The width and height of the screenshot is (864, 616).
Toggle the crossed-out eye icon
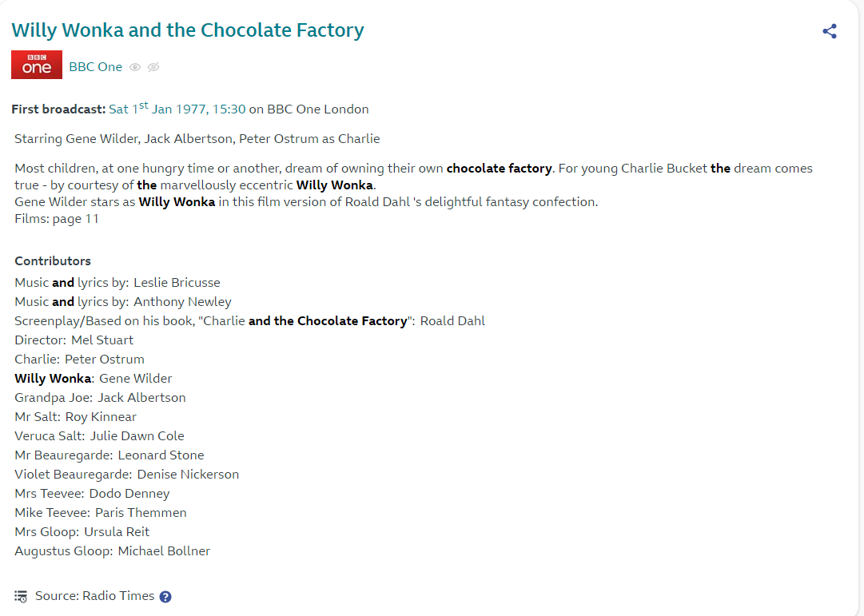tap(153, 67)
